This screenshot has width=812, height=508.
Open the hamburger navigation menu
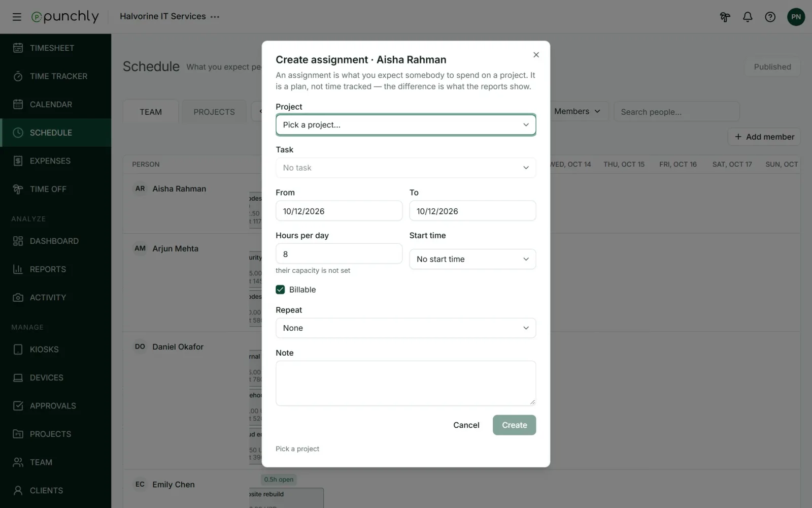coord(17,17)
